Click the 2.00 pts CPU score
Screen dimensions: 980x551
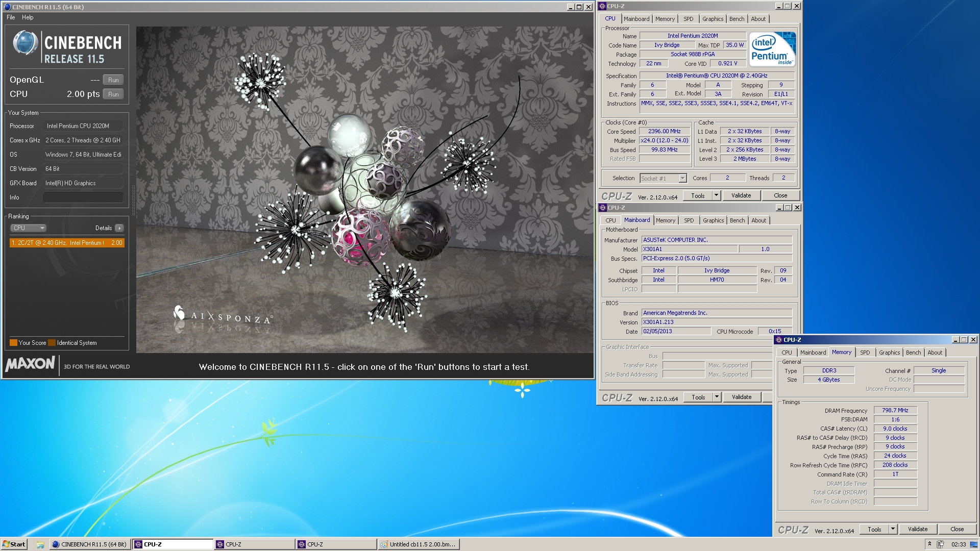pyautogui.click(x=83, y=94)
